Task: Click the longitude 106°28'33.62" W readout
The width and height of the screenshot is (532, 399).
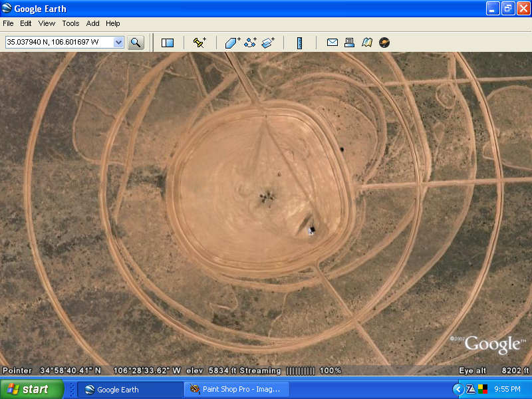Action: [147, 371]
